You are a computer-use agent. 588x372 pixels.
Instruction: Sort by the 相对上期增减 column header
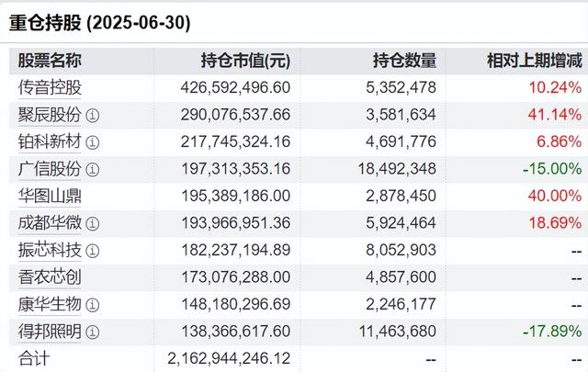534,62
